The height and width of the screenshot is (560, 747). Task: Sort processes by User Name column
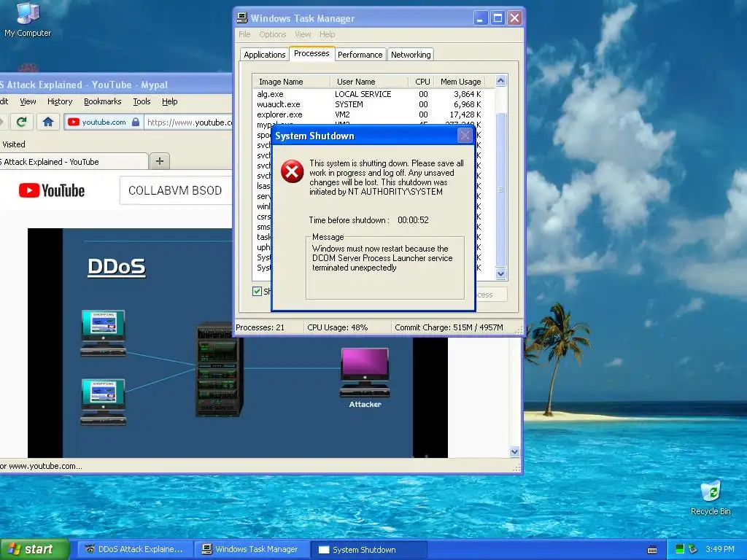(368, 82)
